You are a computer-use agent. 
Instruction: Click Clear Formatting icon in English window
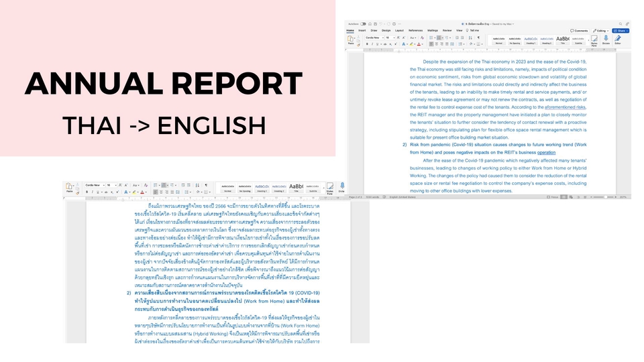[x=422, y=38]
